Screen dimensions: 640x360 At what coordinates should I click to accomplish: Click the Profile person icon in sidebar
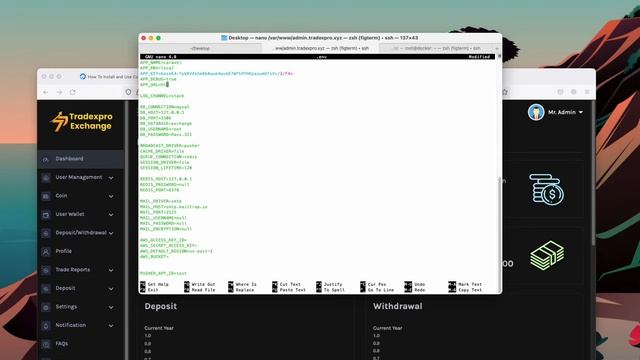click(x=46, y=251)
